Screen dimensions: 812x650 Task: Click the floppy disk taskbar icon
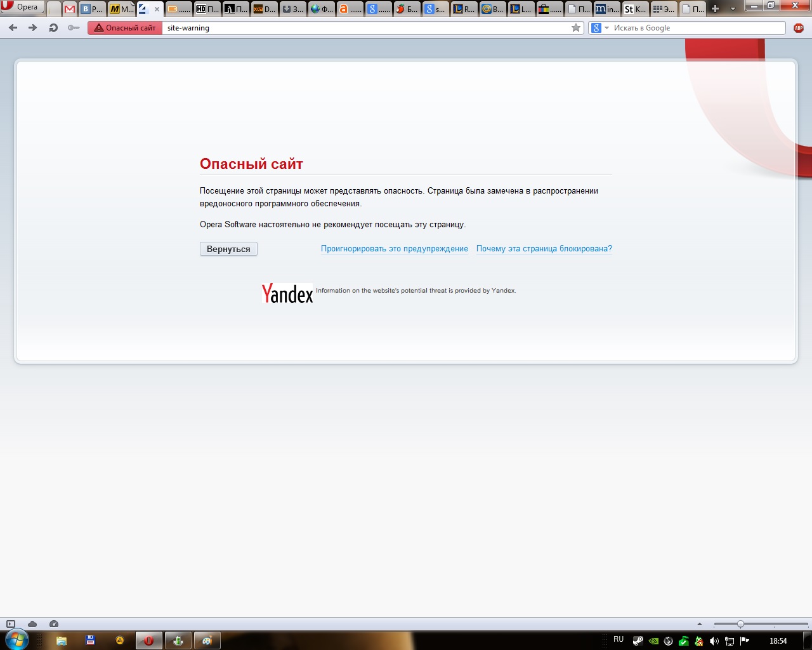pos(91,640)
